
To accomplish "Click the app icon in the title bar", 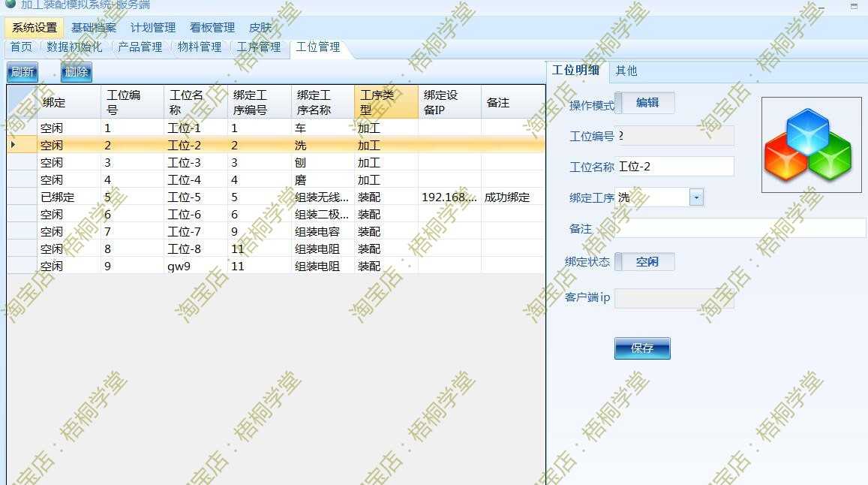I will pos(10,4).
